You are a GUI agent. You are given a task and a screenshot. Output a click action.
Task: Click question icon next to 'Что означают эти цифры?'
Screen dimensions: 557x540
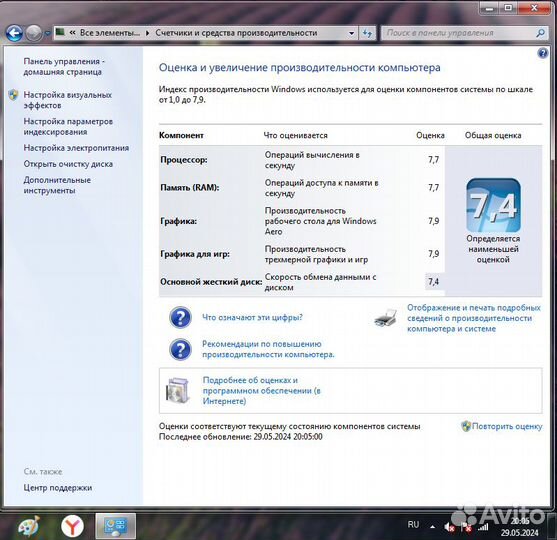click(x=180, y=317)
